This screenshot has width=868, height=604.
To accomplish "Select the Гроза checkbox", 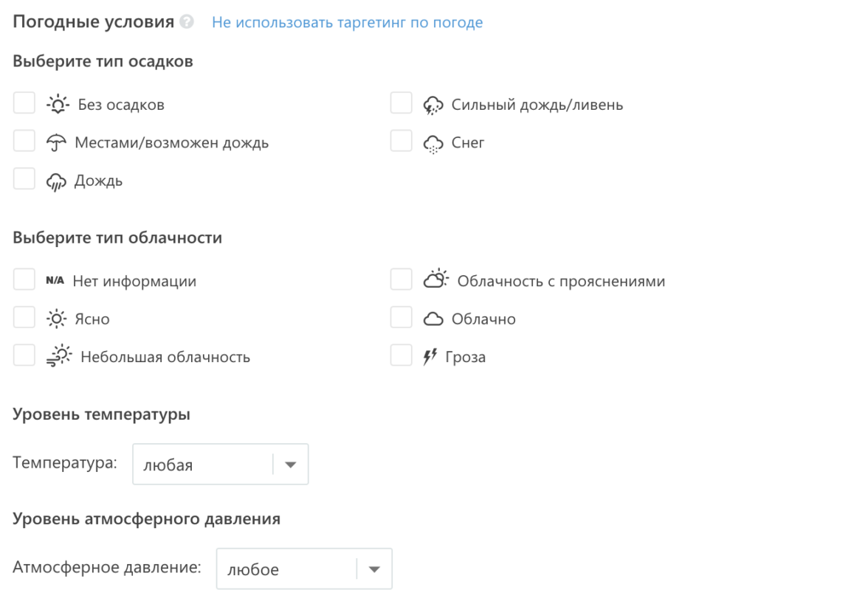I will click(401, 357).
